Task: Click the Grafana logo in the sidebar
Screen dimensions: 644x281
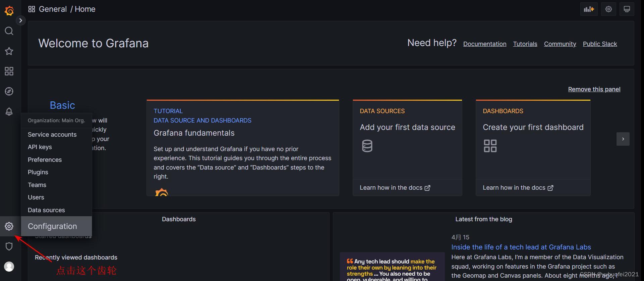Action: [9, 11]
